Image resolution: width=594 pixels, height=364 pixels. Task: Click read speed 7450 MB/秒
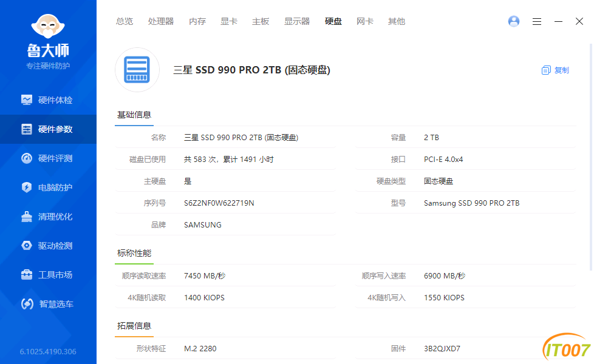tap(205, 276)
